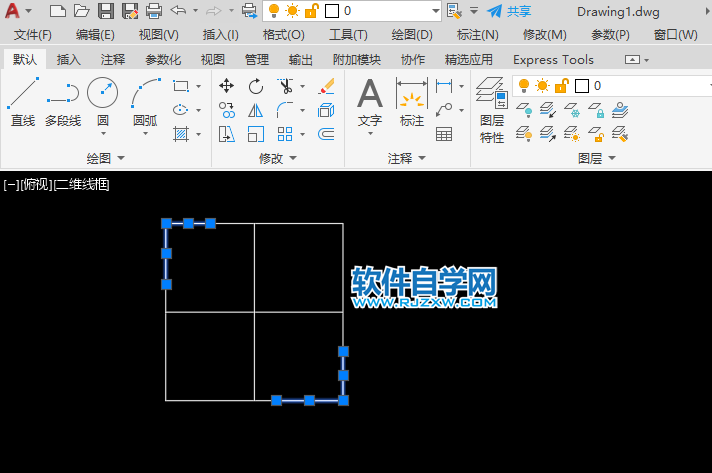Select the Scale tool icon
712x473 pixels.
point(256,134)
